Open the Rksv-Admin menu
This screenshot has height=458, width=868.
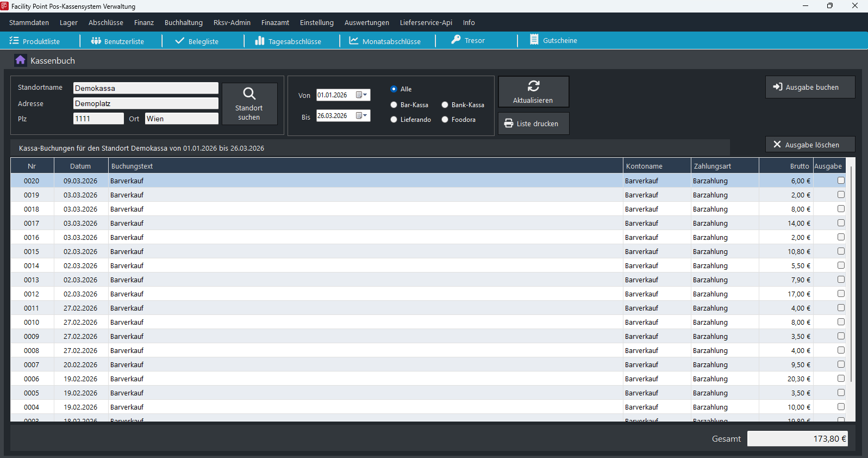point(232,23)
